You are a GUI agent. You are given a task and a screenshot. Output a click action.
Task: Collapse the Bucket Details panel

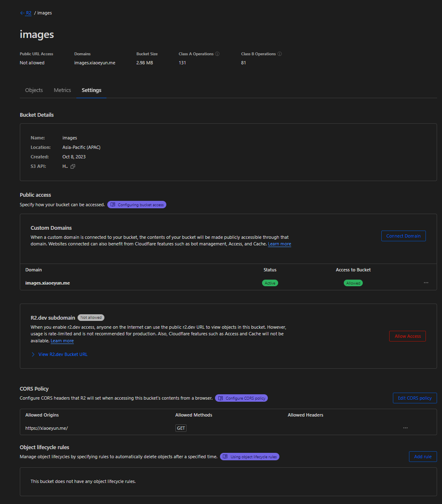(37, 115)
